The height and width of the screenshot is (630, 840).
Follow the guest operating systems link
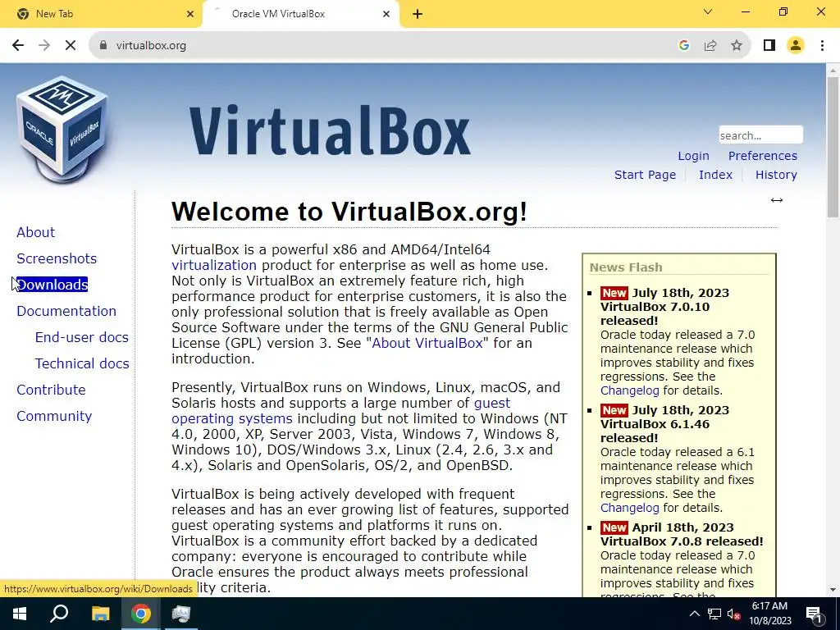pos(340,410)
